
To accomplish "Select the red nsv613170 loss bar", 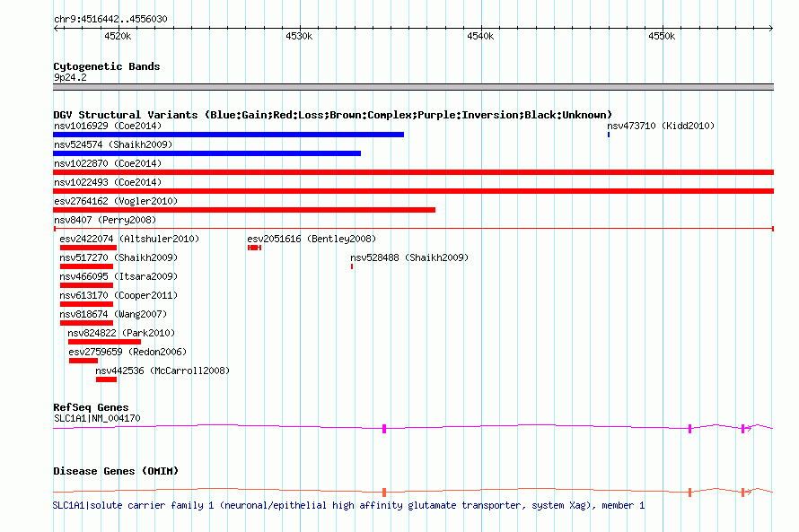I will (86, 304).
